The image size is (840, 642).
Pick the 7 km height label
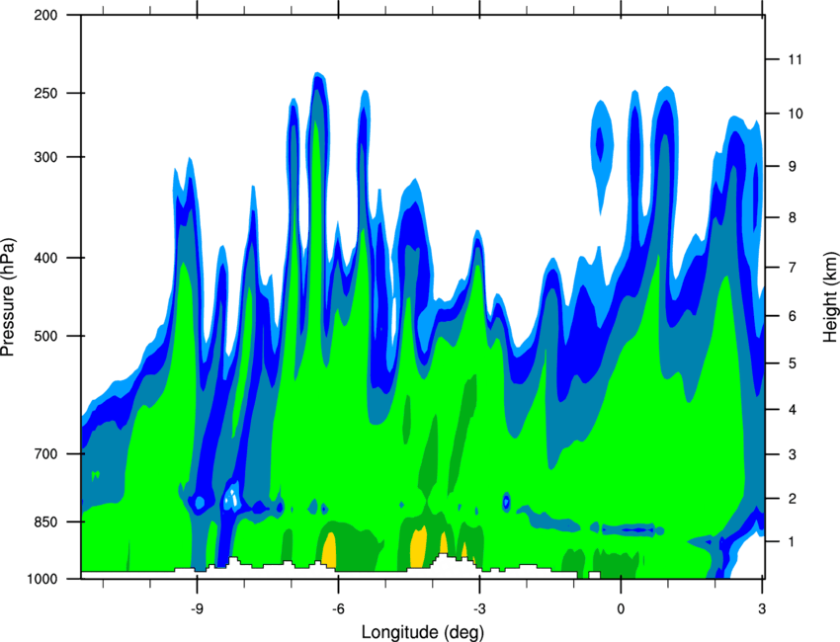point(792,267)
